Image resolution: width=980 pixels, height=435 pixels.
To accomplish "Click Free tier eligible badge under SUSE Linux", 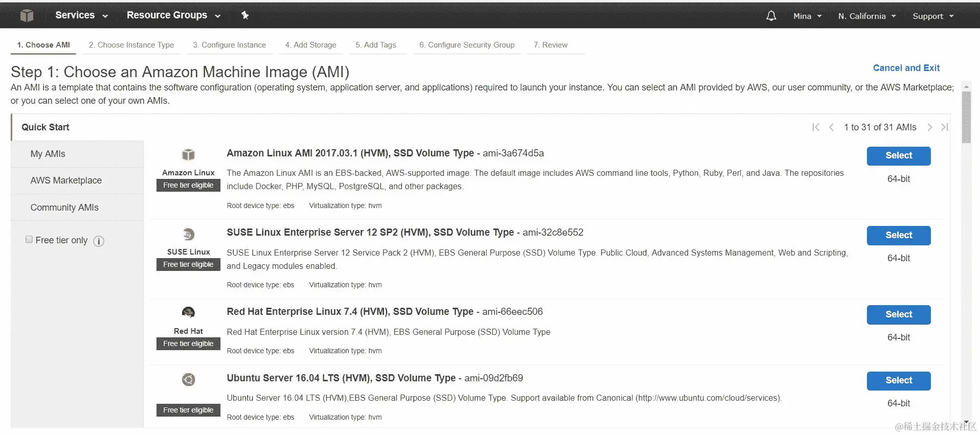I will (188, 265).
